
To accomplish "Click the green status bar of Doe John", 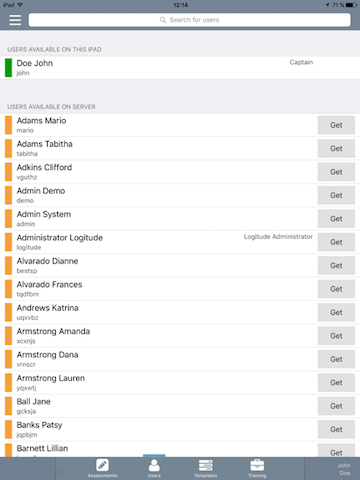I will tap(8, 68).
